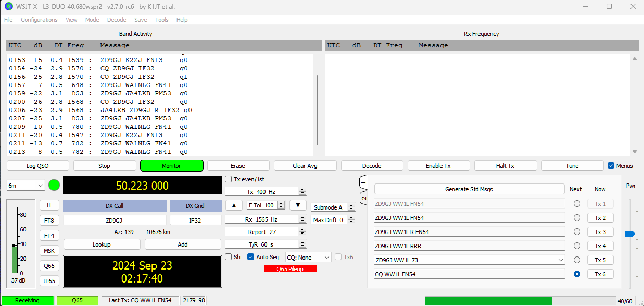The image size is (644, 306).
Task: Click the Decode button
Action: pos(372,166)
